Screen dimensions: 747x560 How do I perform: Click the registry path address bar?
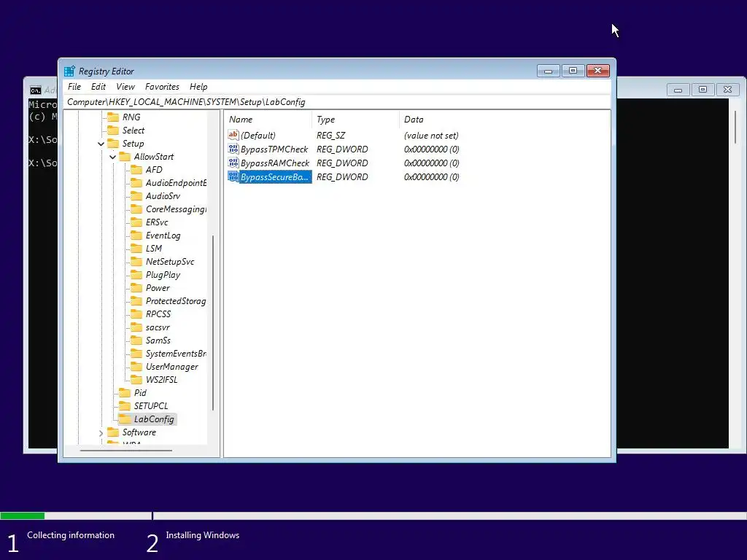337,102
